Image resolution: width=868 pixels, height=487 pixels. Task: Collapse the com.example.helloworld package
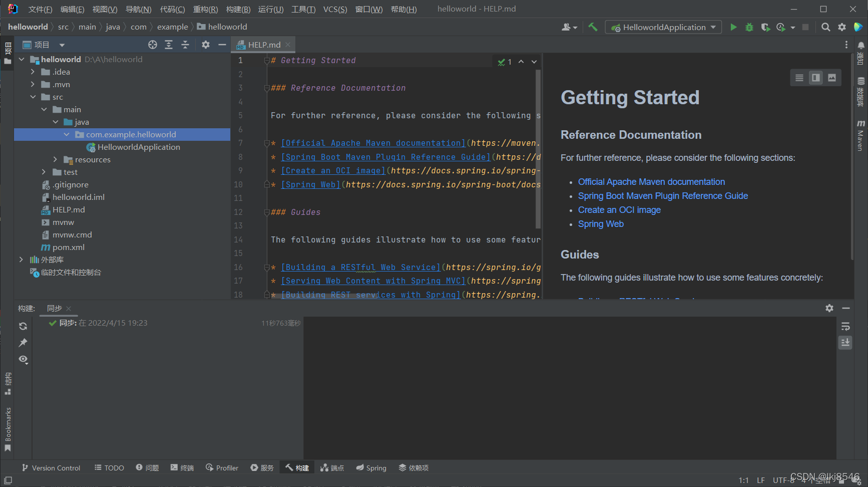click(x=67, y=134)
